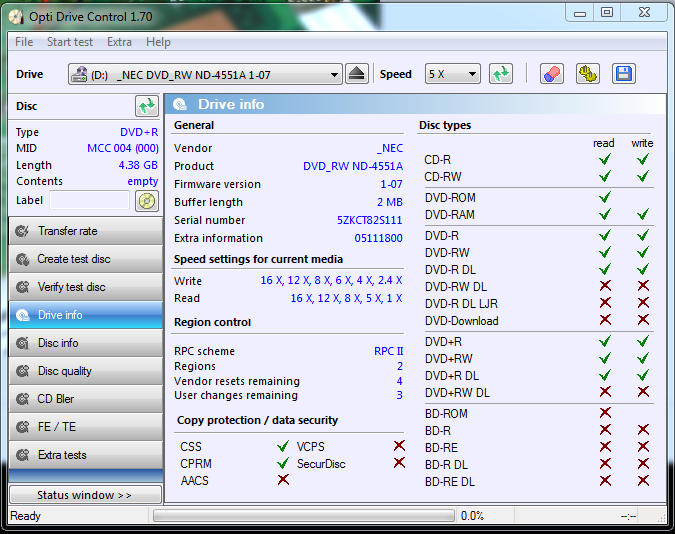Open the CD Bler test

85,399
